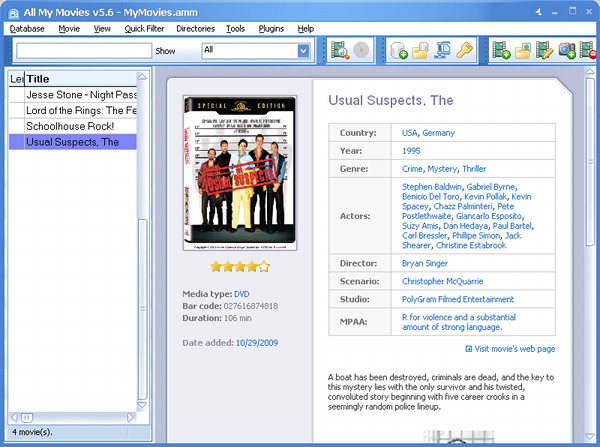The height and width of the screenshot is (447, 600).
Task: Open the Tools menu
Action: click(235, 29)
